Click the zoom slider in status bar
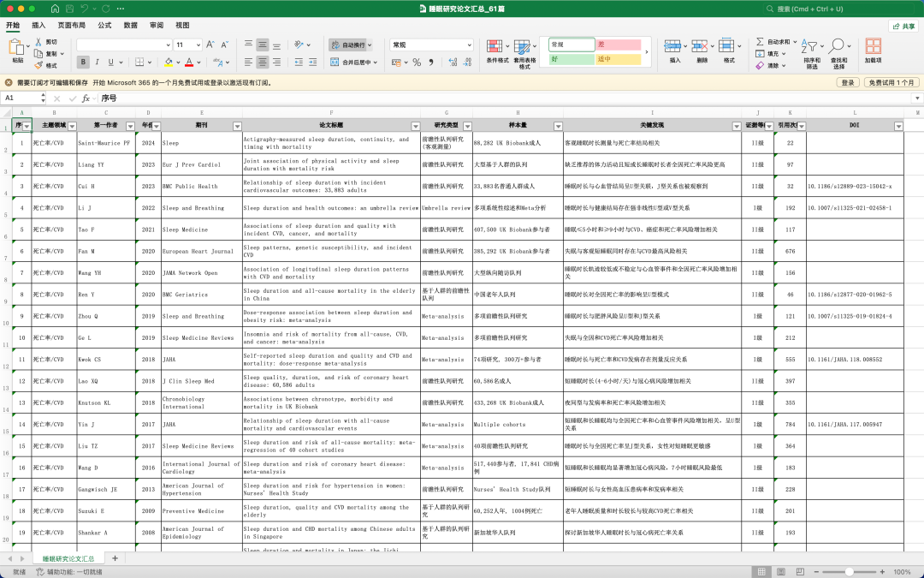Screen dimensions: 924x578 pos(849,571)
